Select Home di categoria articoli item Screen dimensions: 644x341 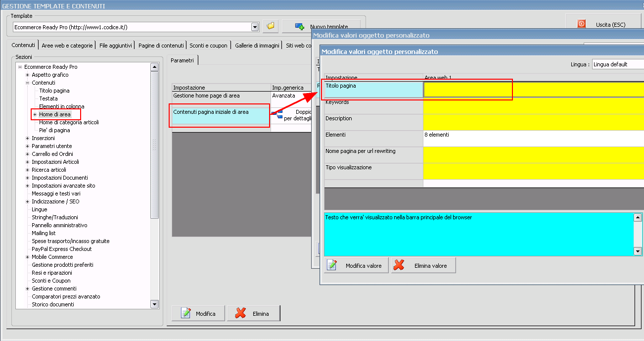pyautogui.click(x=69, y=122)
